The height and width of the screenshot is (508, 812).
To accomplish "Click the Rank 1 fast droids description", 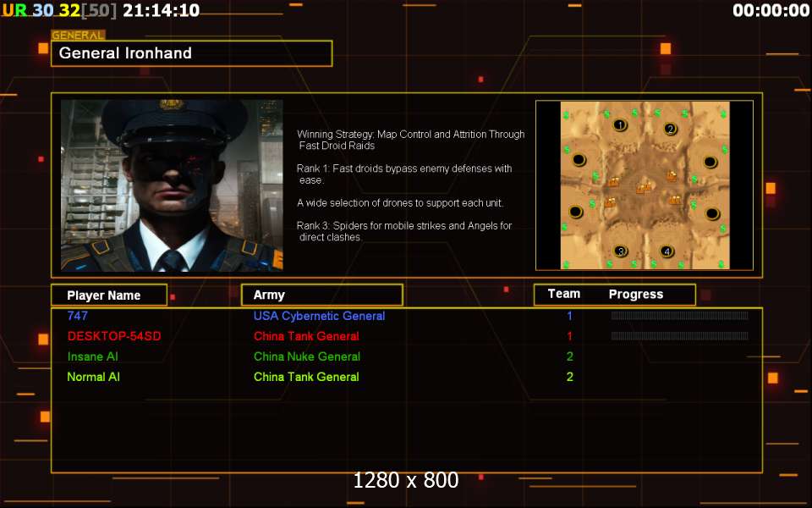I will tap(404, 174).
